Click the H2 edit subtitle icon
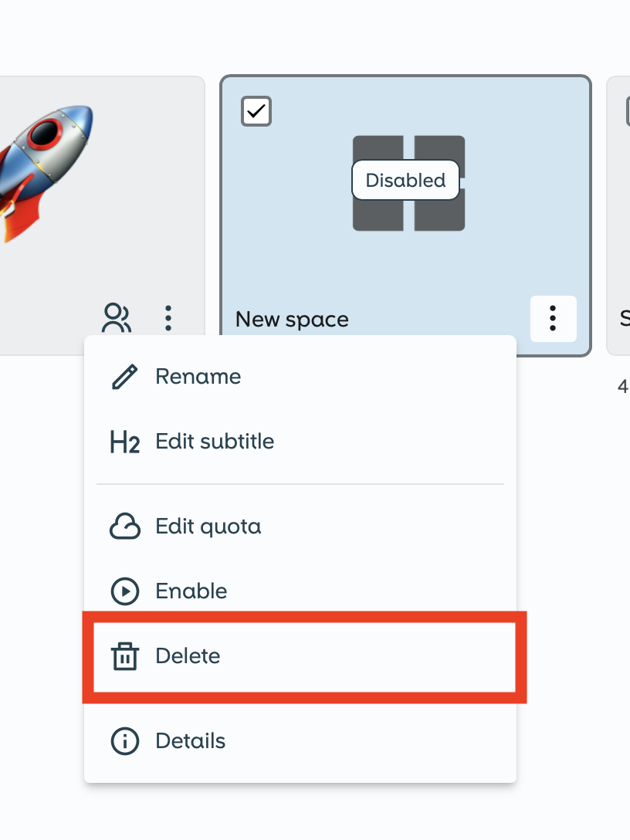 click(x=124, y=441)
